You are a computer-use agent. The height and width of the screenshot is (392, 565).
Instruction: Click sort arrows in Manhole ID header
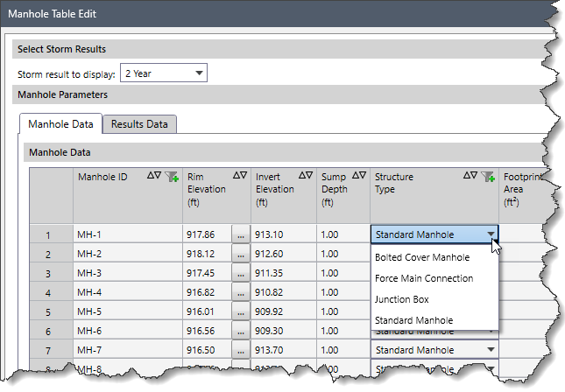pos(154,176)
